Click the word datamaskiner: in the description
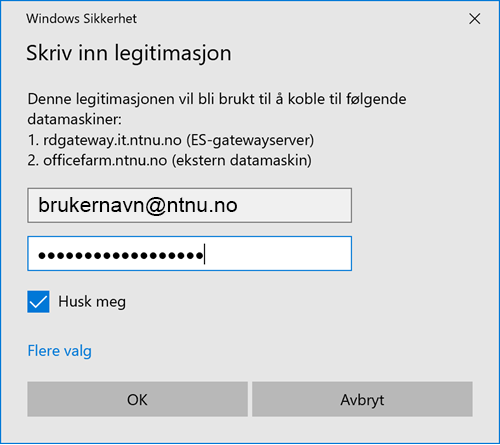500x445 pixels. 75,119
